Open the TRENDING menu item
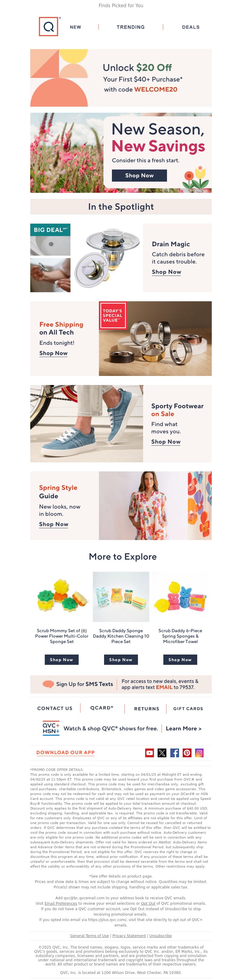Viewport: 242px width, 980px height. [131, 27]
